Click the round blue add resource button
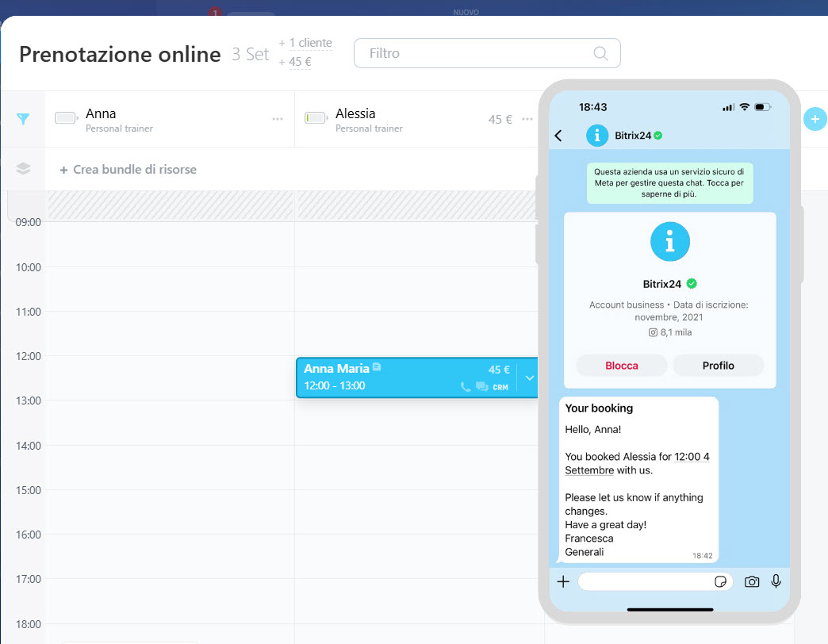 815,119
